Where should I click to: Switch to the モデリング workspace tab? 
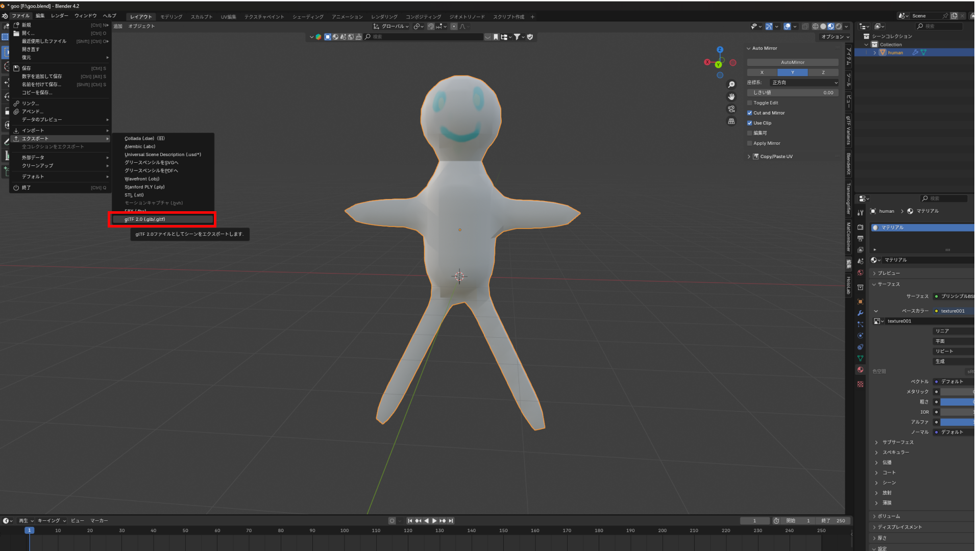point(171,17)
